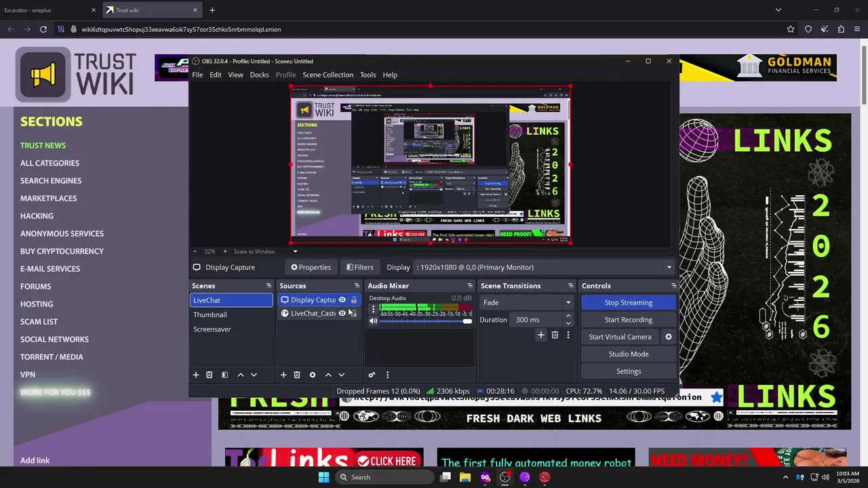Screen dimensions: 868x488
Task: Remove the selected scene via the Scenes trash icon
Action: [210, 375]
